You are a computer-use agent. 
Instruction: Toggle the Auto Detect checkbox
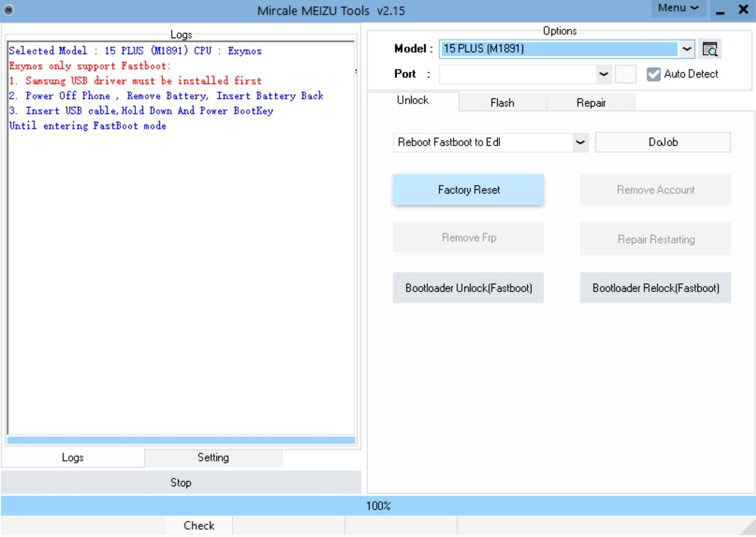(653, 74)
